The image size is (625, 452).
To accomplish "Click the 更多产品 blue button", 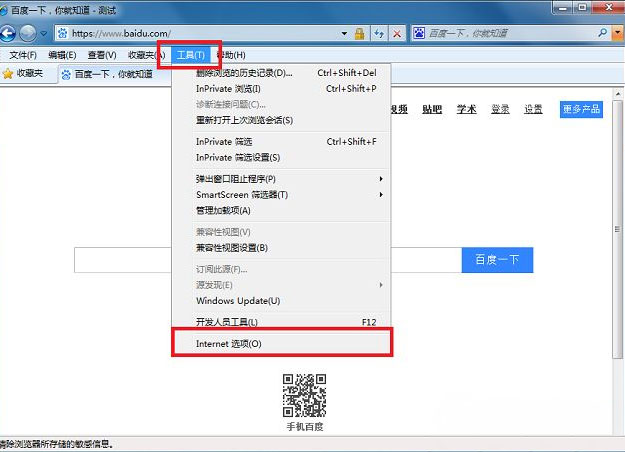I will [581, 109].
